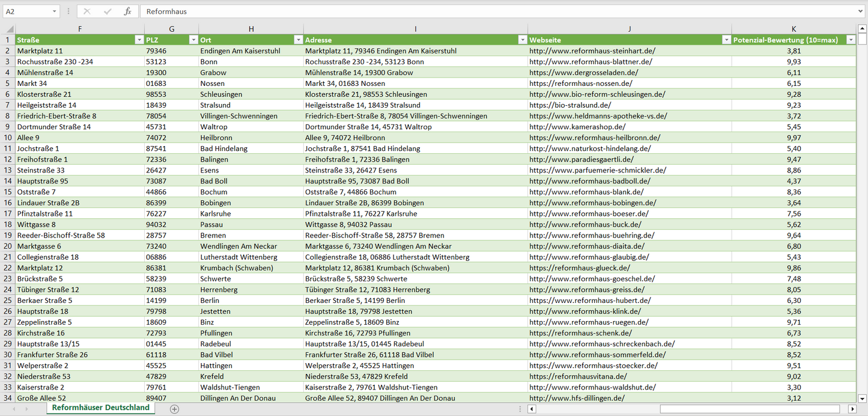
Task: Expand the formula bar with chevron
Action: pyautogui.click(x=861, y=11)
